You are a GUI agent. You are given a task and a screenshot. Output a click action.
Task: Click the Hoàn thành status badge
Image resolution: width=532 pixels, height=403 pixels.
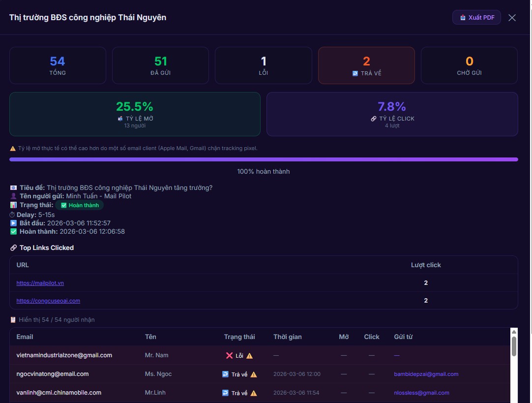click(80, 205)
